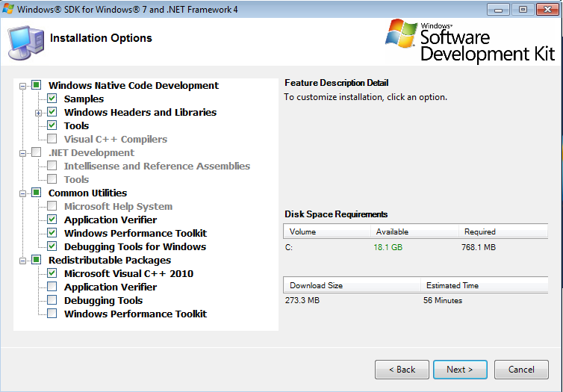This screenshot has width=563, height=392.
Task: Uncheck Debugging Tools for Windows
Action: pos(52,246)
